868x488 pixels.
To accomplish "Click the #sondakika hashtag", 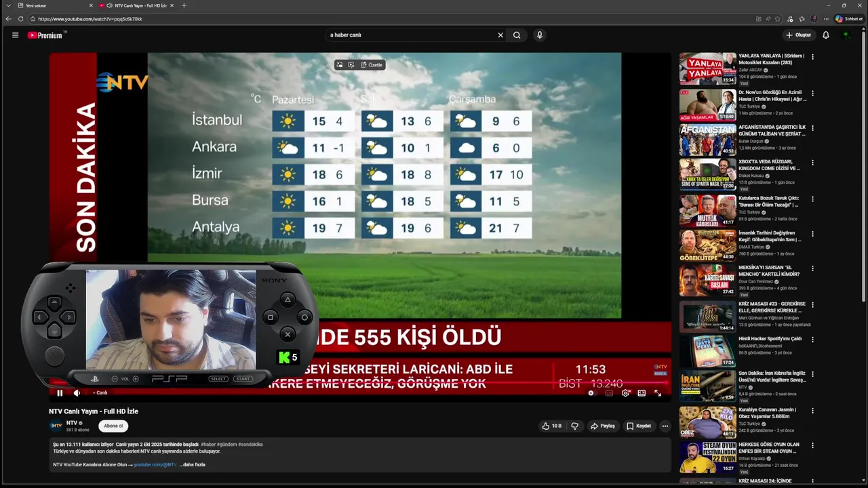I will (250, 445).
